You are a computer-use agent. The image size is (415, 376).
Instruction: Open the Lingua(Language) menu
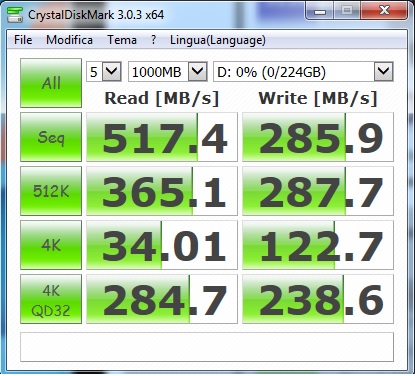[218, 40]
